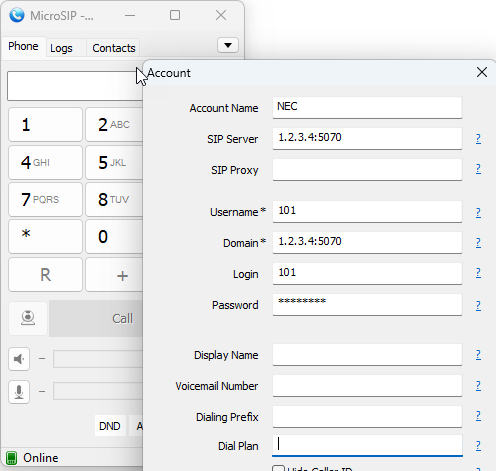The width and height of the screenshot is (496, 471).
Task: Open help link for Domain
Action: click(478, 242)
